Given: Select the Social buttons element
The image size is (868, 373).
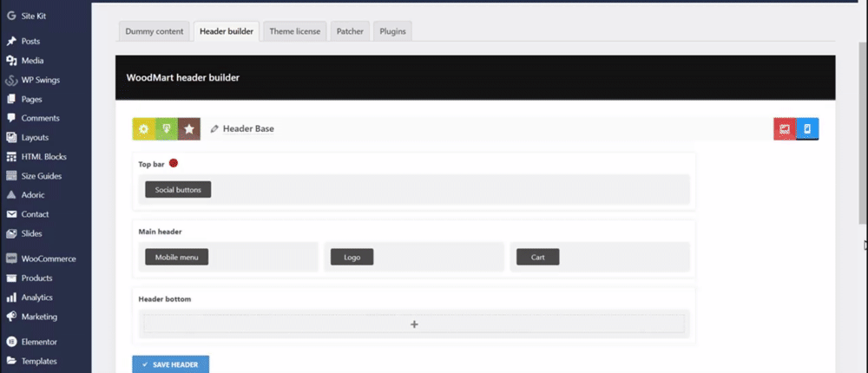Looking at the screenshot, I should pyautogui.click(x=178, y=189).
